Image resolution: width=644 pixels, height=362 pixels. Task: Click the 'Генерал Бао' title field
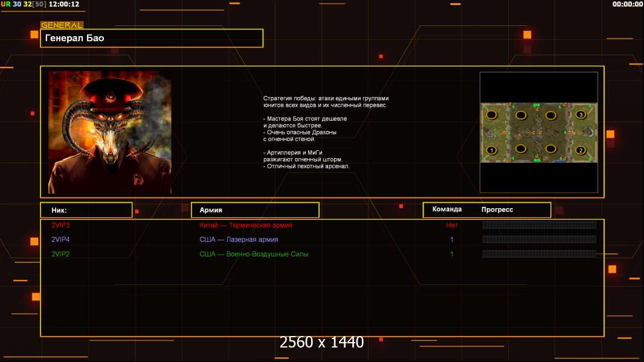(x=152, y=38)
